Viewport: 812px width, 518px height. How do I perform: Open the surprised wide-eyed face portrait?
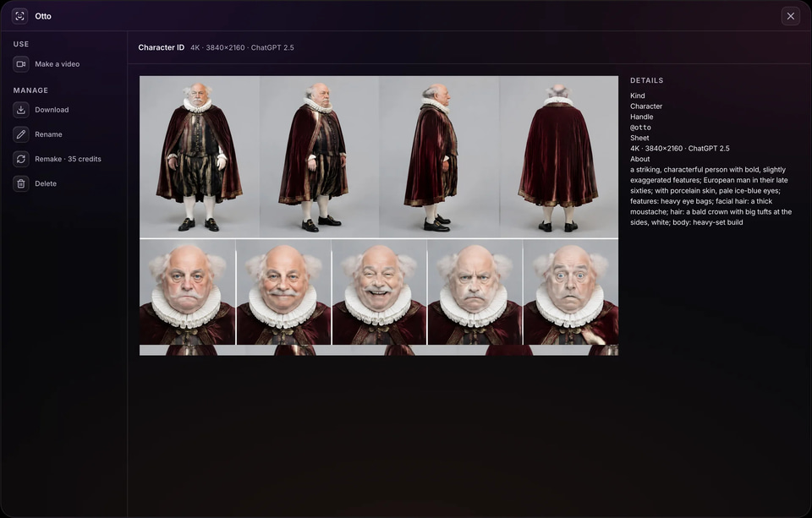(571, 292)
